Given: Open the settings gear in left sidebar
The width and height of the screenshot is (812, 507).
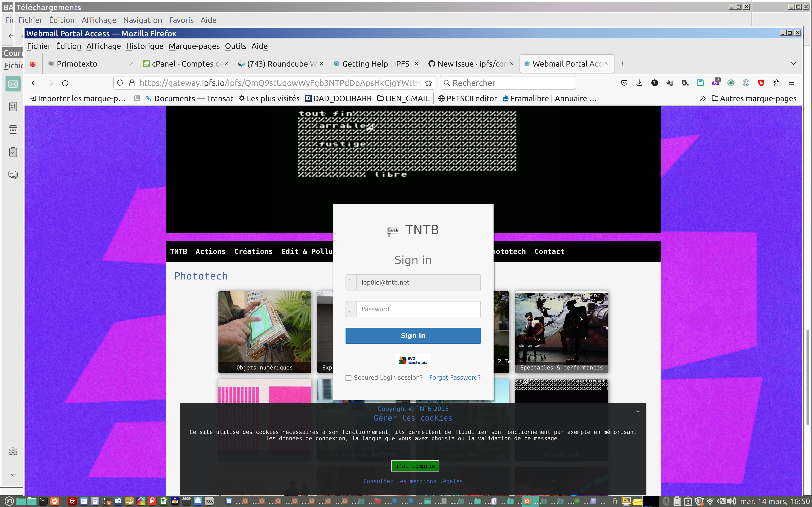Looking at the screenshot, I should click(x=13, y=451).
